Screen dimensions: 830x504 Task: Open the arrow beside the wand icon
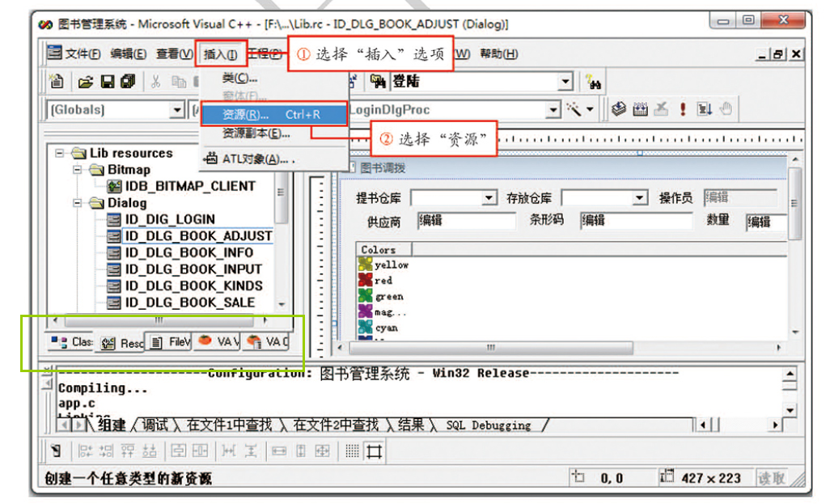[590, 109]
